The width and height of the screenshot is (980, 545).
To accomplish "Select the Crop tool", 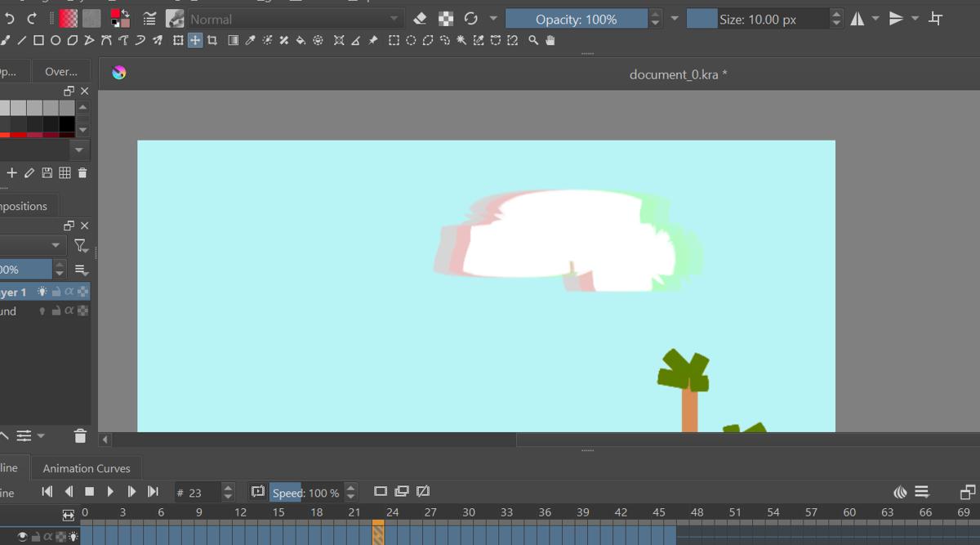I will point(212,38).
